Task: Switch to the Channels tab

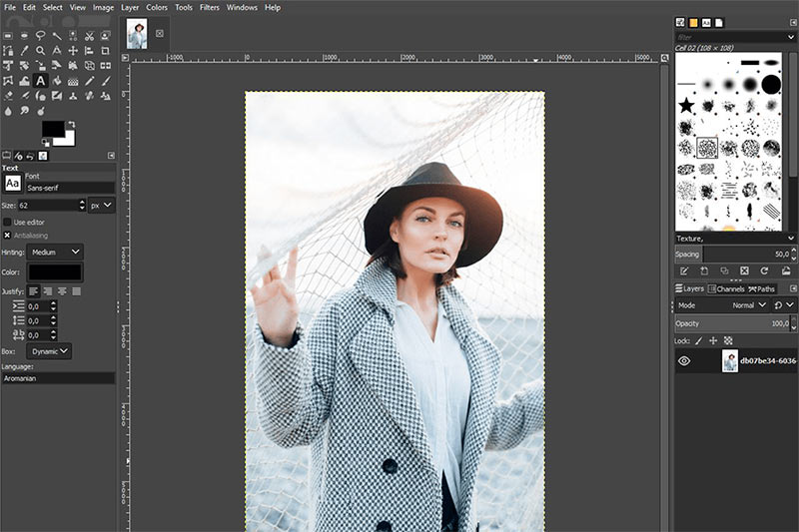Action: [x=726, y=288]
